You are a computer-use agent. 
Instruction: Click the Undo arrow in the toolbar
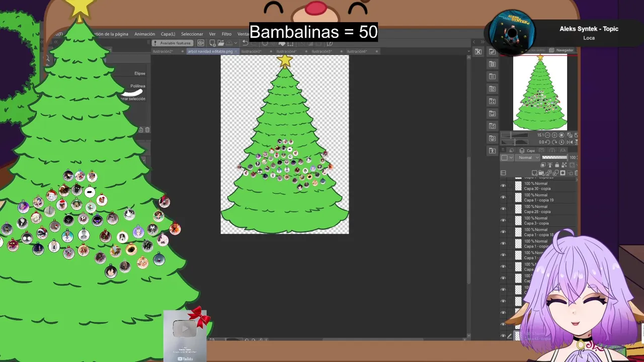point(245,43)
